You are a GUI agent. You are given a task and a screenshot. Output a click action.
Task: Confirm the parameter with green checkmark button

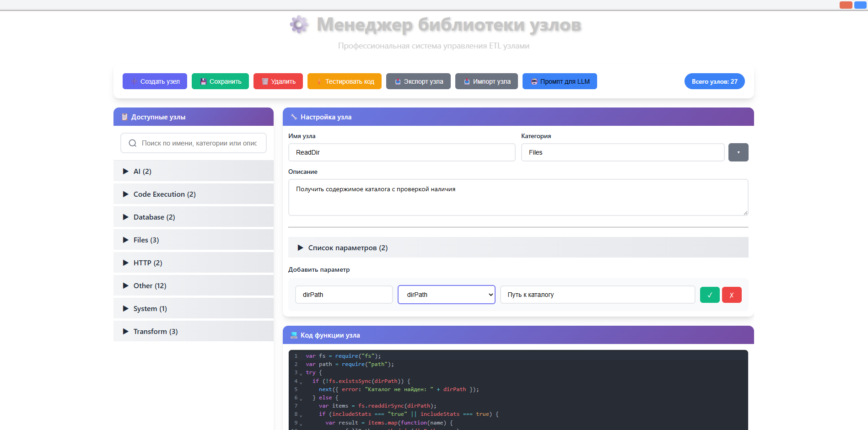click(710, 295)
